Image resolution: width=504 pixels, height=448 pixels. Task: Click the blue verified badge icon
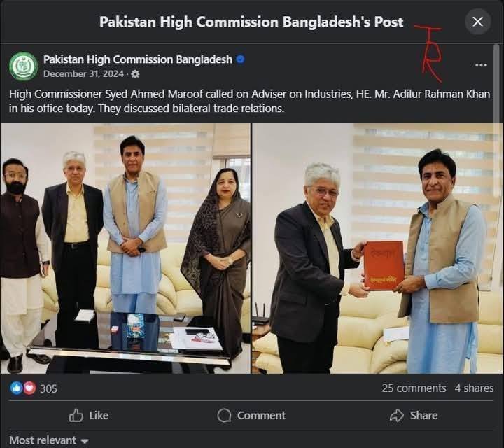[x=240, y=59]
